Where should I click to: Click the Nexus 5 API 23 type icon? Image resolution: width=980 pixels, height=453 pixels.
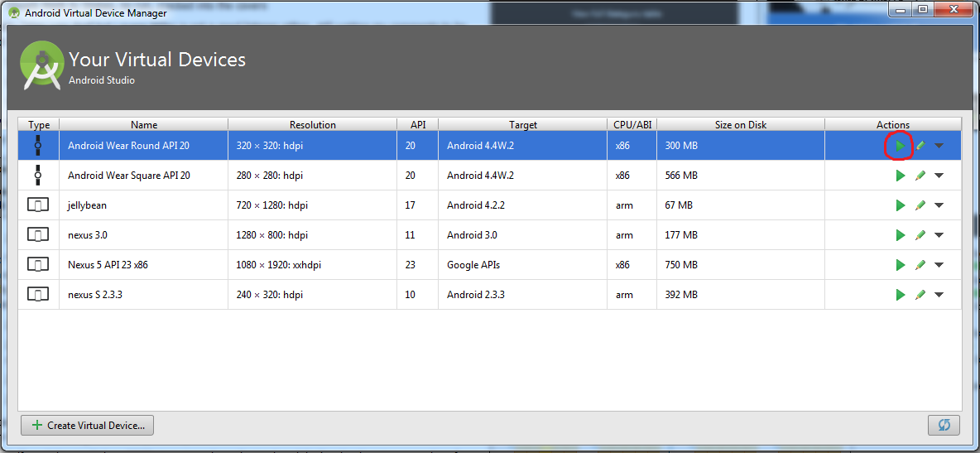38,265
